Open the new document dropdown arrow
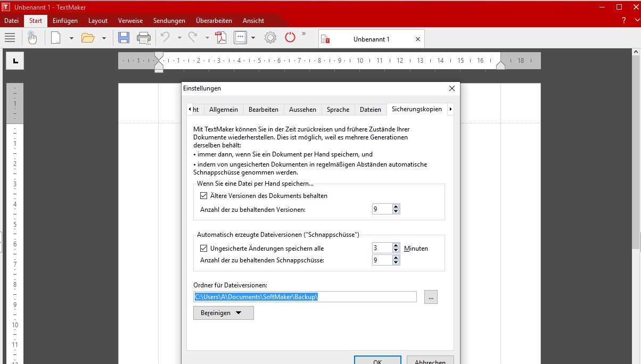641x364 pixels. [71, 38]
